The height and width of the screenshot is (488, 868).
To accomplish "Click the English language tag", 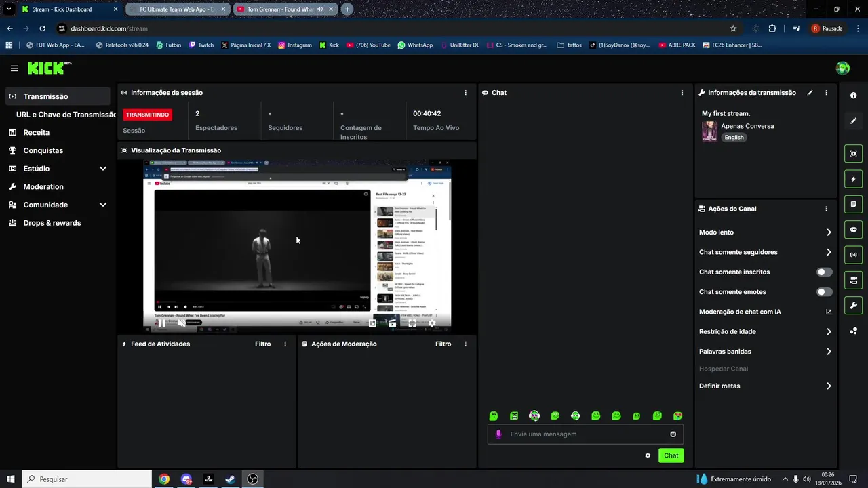I will 734,137.
